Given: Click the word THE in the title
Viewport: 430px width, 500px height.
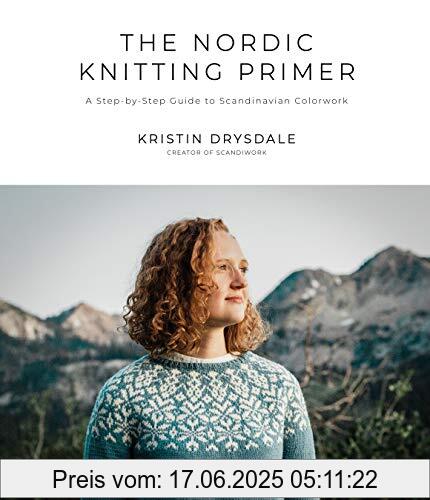Looking at the screenshot, I should tap(149, 42).
